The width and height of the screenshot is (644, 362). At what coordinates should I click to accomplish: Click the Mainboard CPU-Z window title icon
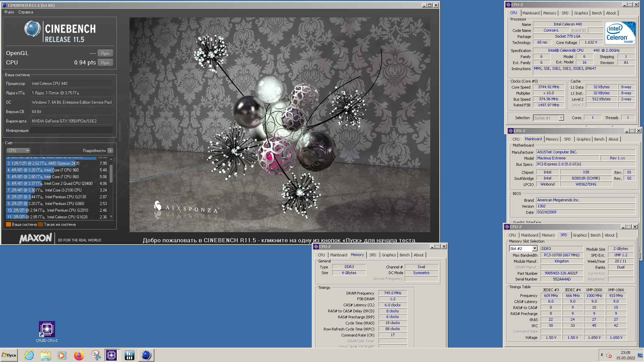coord(510,131)
